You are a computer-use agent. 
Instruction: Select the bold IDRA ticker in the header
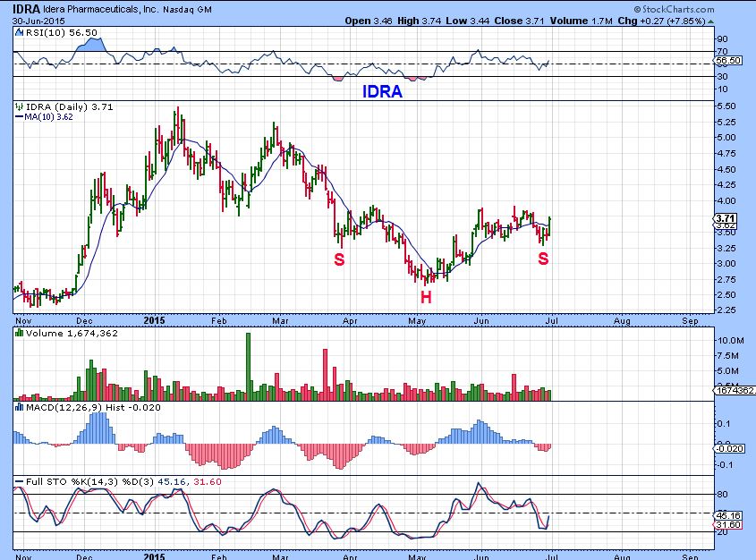tap(26, 9)
